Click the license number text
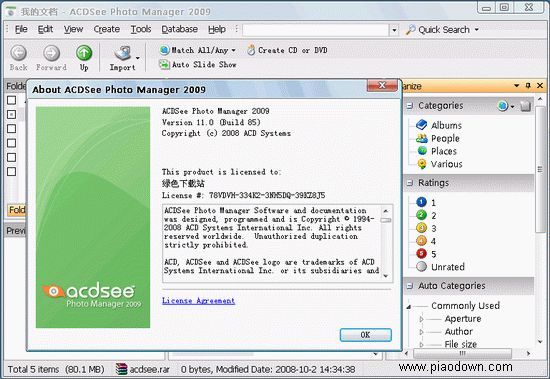This screenshot has height=379, width=550. 267,195
